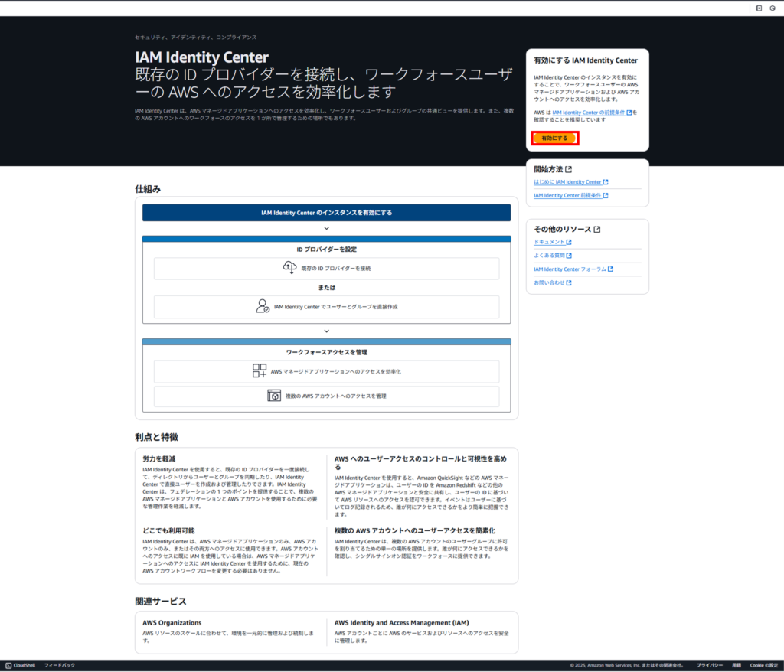
Task: Click the panel icon at top right
Action: pyautogui.click(x=759, y=8)
